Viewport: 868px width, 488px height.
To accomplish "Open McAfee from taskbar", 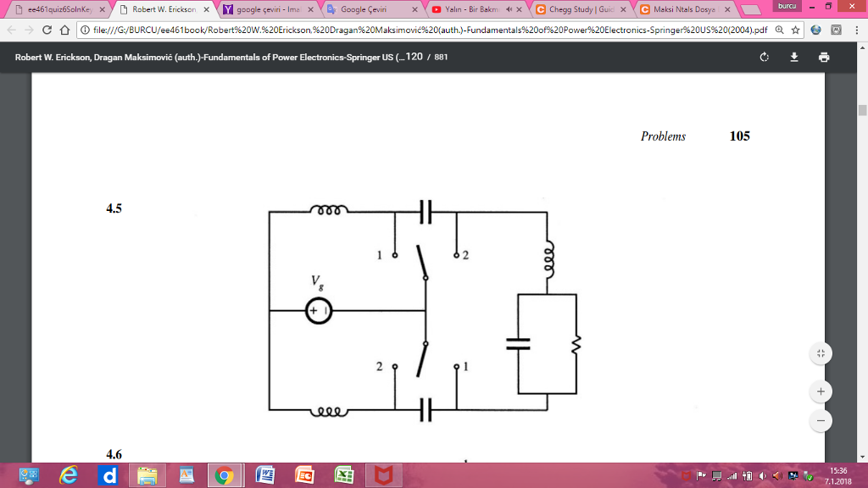I will click(x=383, y=475).
